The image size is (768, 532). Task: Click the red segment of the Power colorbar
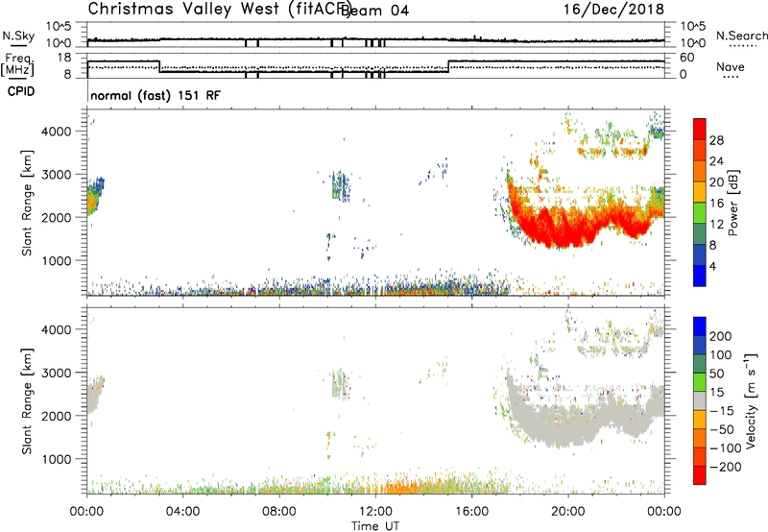pyautogui.click(x=700, y=129)
